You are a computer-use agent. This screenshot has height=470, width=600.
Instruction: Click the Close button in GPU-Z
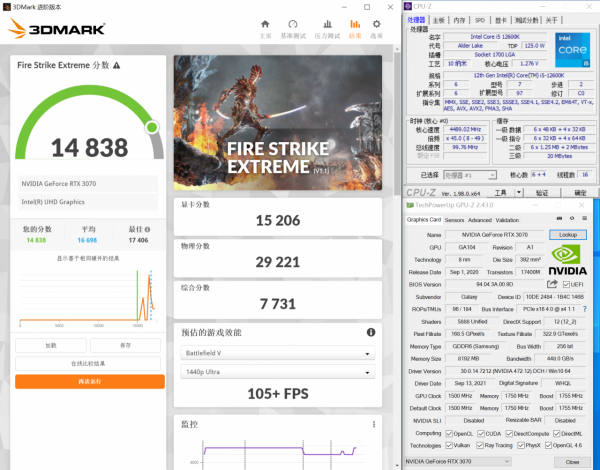pyautogui.click(x=572, y=462)
